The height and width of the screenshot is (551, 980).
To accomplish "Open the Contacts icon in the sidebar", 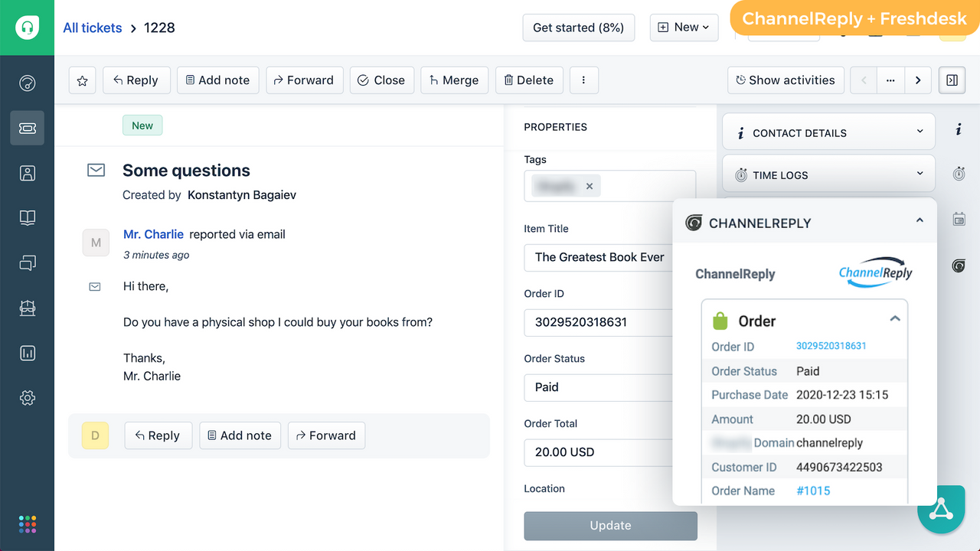I will pos(28,173).
